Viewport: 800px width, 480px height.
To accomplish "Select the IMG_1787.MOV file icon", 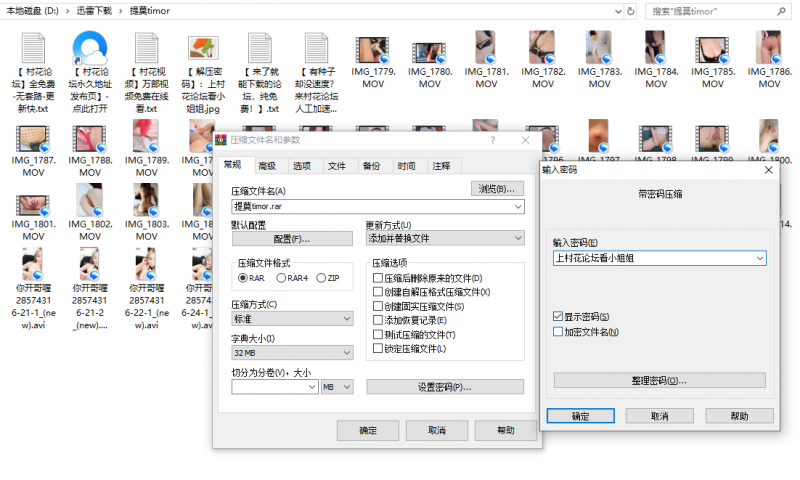I will point(35,137).
